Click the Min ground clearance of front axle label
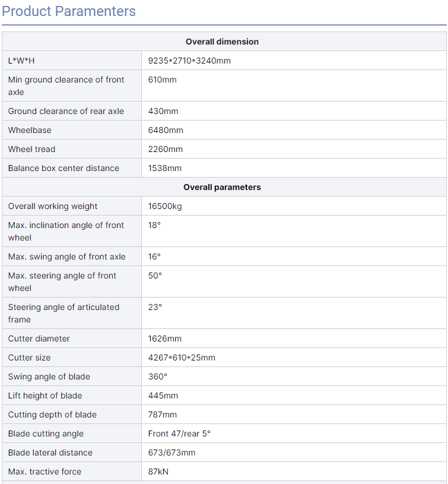The height and width of the screenshot is (484, 448). [x=66, y=86]
